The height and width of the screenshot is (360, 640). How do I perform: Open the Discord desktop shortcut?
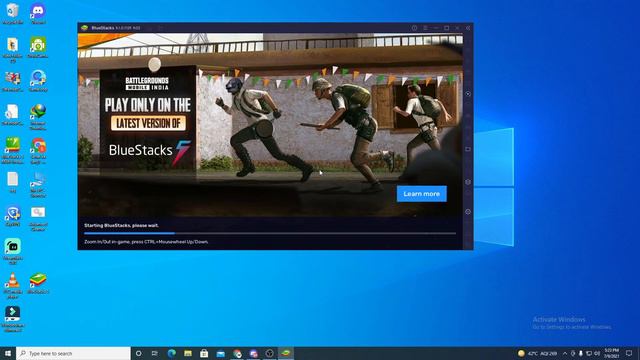tap(38, 13)
